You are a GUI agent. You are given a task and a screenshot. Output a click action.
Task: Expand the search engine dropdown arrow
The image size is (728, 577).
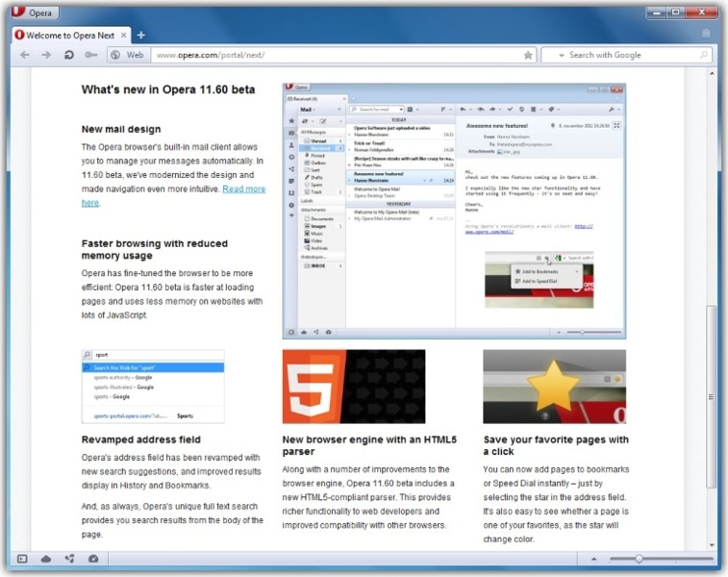(562, 55)
